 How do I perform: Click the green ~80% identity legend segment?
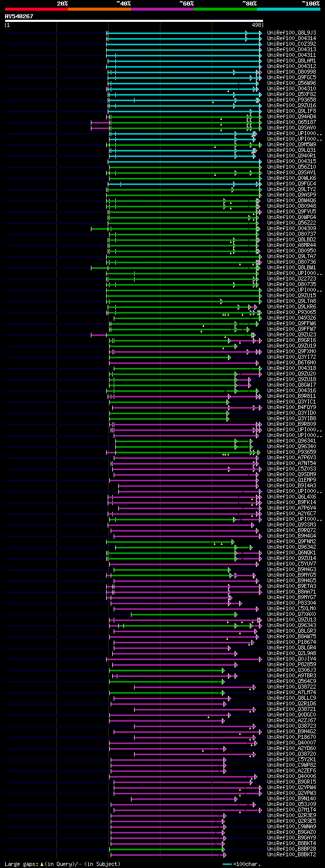[x=225, y=9]
